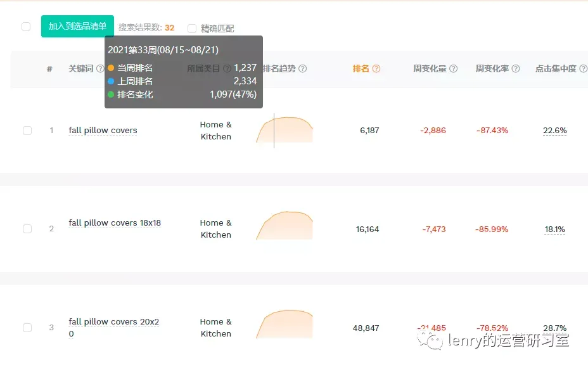Click the help icon beside 点击集中度 header
This screenshot has height=367, width=588.
tap(583, 68)
